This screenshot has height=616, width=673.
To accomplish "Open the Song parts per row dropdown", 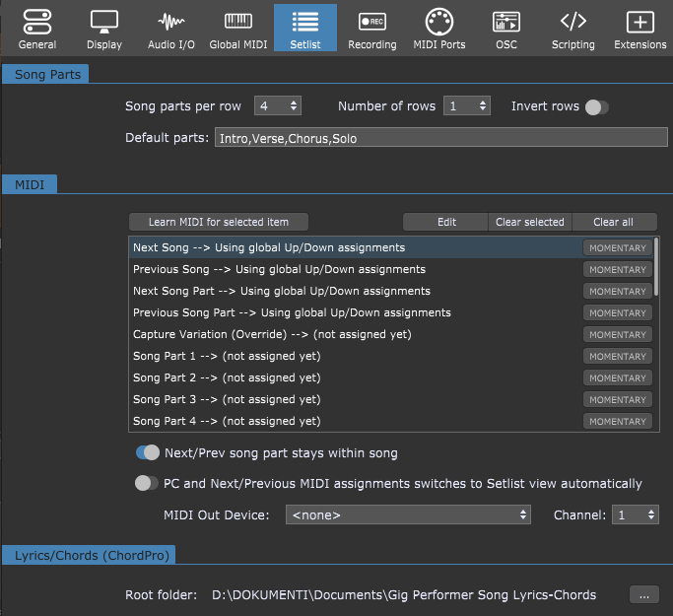I will [278, 106].
